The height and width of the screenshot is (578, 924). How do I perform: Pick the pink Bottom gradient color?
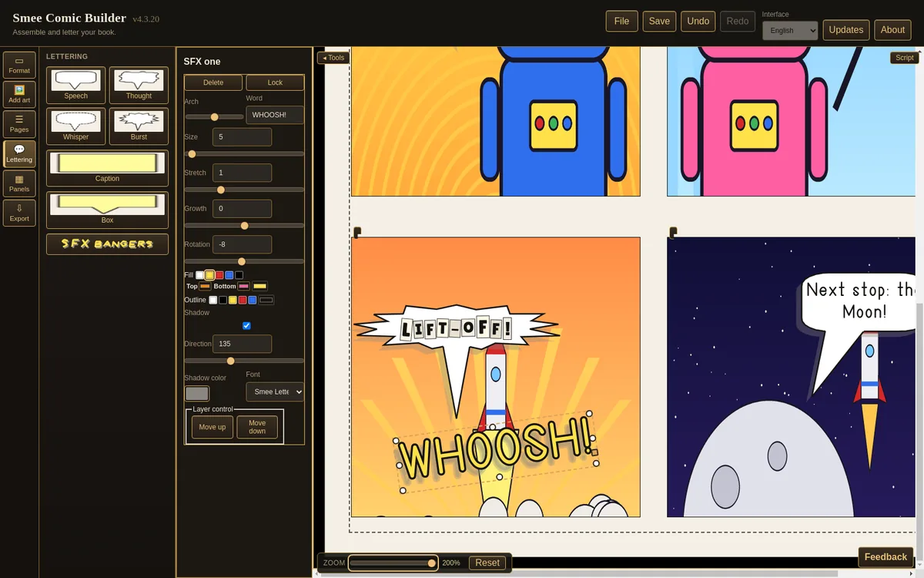pos(243,286)
